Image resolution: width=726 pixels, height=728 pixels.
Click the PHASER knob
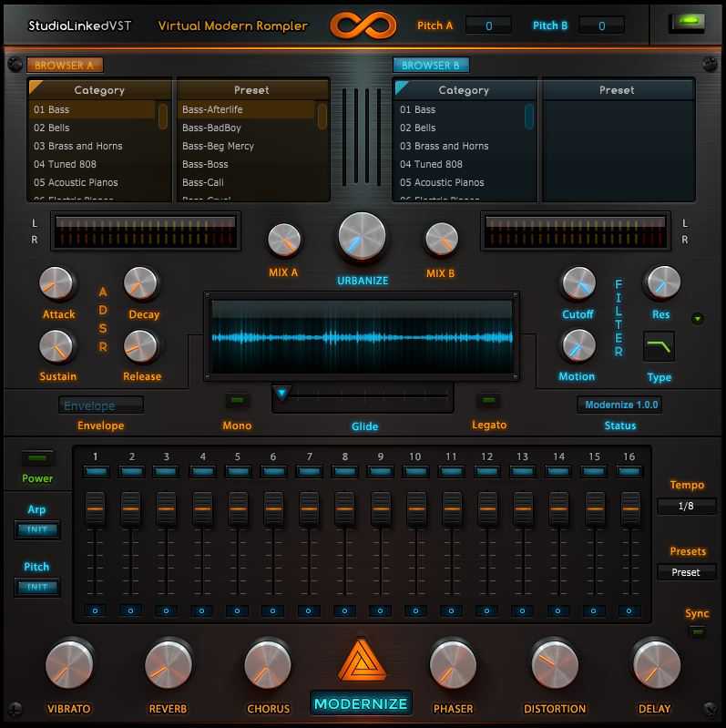453,666
